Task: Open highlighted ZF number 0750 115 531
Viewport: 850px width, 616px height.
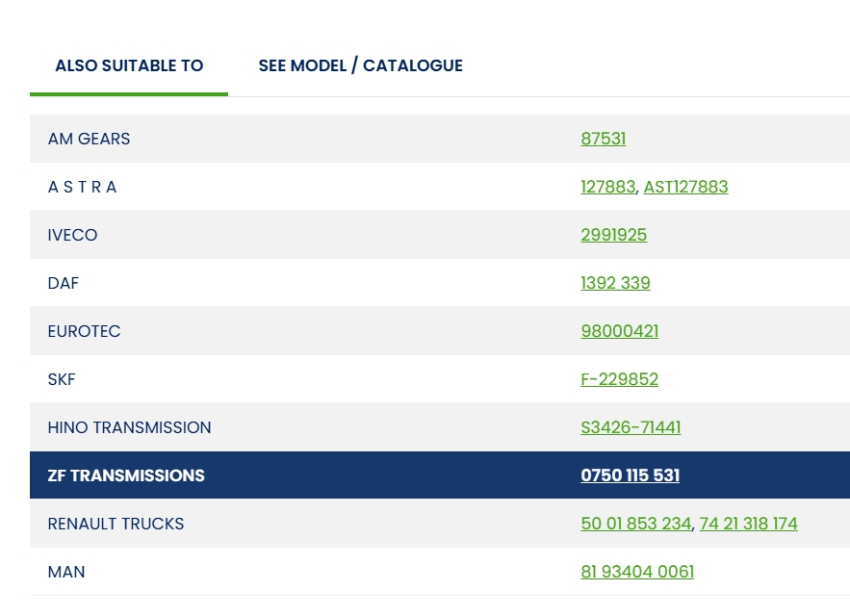Action: (x=630, y=475)
